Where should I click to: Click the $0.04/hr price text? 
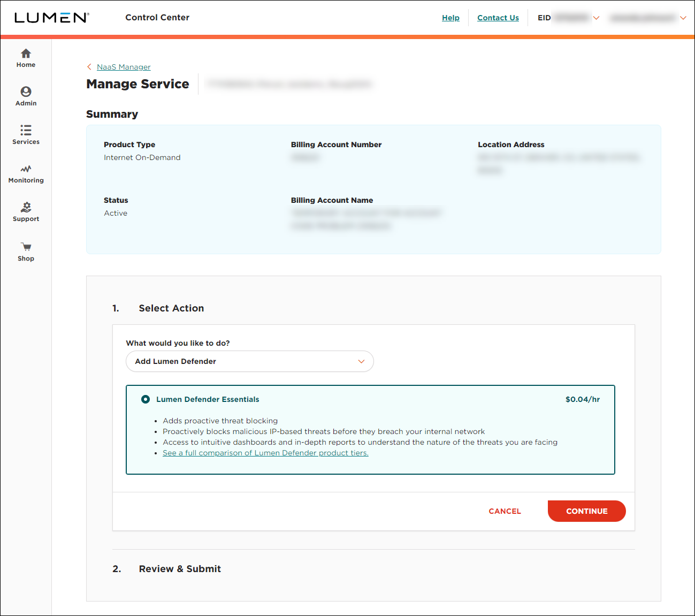583,399
